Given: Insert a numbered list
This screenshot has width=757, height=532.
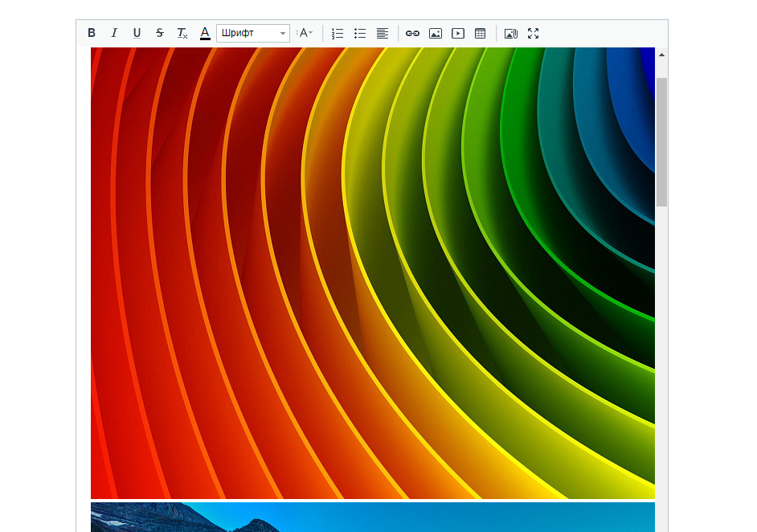Looking at the screenshot, I should 338,33.
